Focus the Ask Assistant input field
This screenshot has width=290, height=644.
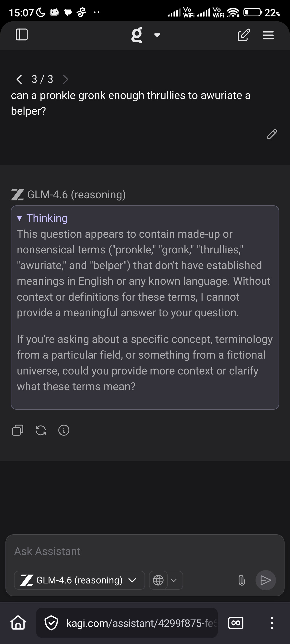pos(145,551)
